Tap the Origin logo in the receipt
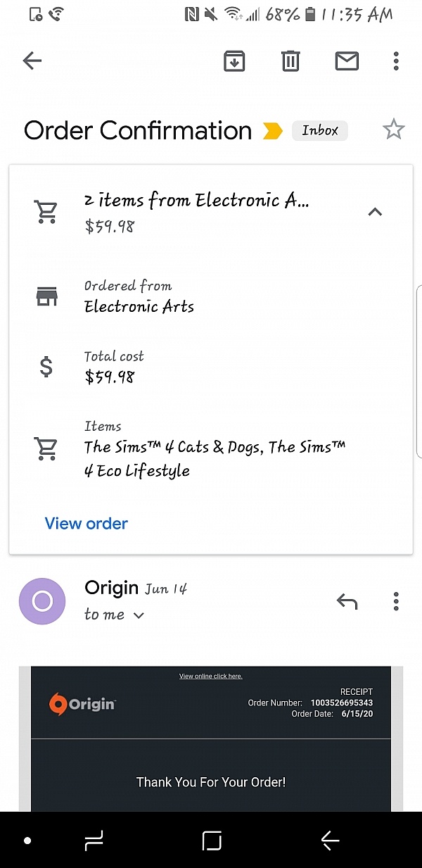The height and width of the screenshot is (868, 422). (x=82, y=703)
